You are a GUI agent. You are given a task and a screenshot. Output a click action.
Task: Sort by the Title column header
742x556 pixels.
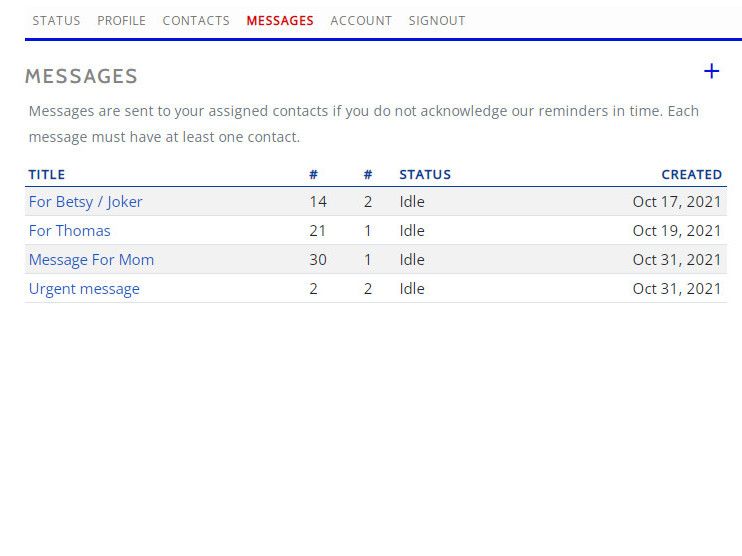pos(47,174)
